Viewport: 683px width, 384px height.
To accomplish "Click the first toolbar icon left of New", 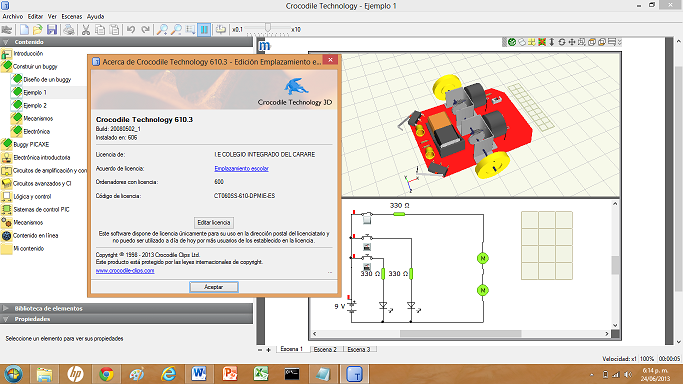I will pyautogui.click(x=7, y=30).
